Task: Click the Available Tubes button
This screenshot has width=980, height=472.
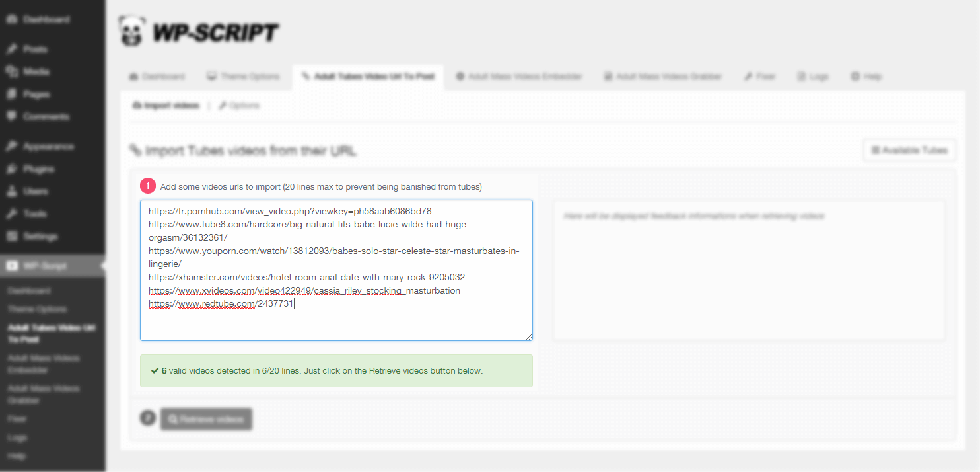Action: point(909,151)
